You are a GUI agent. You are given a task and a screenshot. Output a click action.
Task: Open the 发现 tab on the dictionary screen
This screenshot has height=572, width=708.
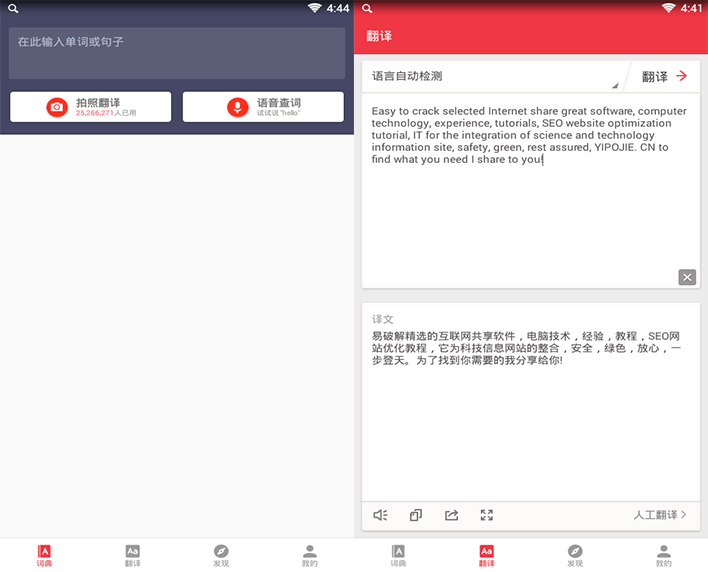pyautogui.click(x=221, y=555)
